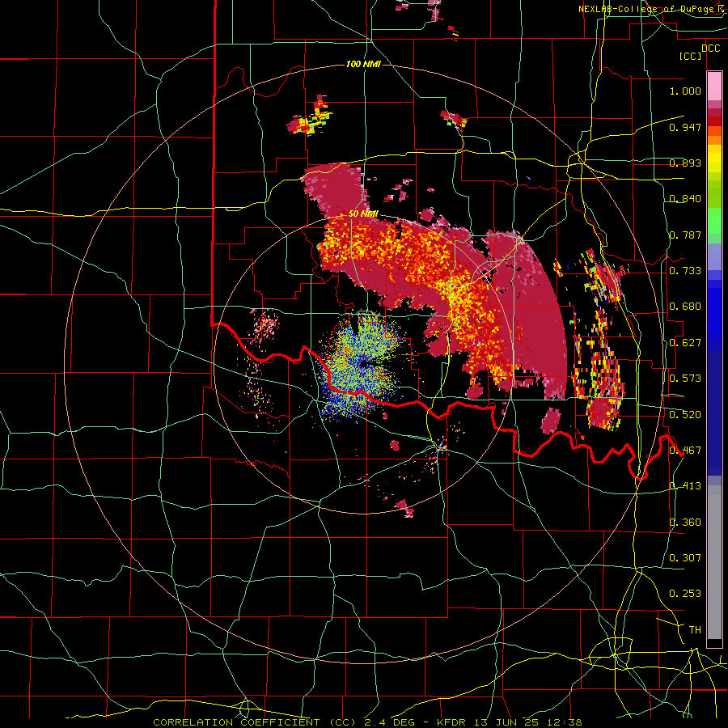Click the 0.947 scale value
The image size is (728, 728).
point(685,127)
